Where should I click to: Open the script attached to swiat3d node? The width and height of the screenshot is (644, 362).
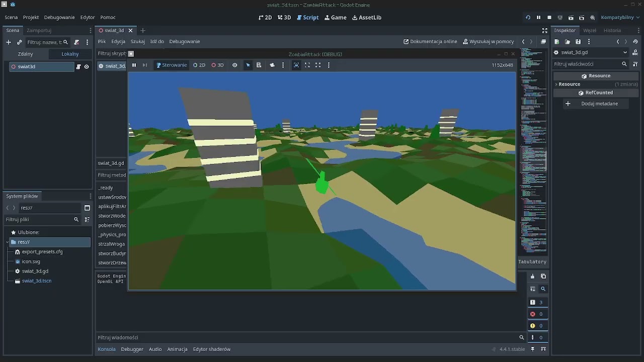coord(78,66)
